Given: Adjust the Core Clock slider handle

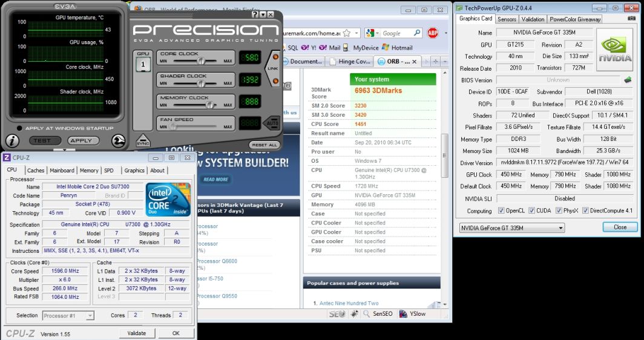Looking at the screenshot, I should pos(201,60).
